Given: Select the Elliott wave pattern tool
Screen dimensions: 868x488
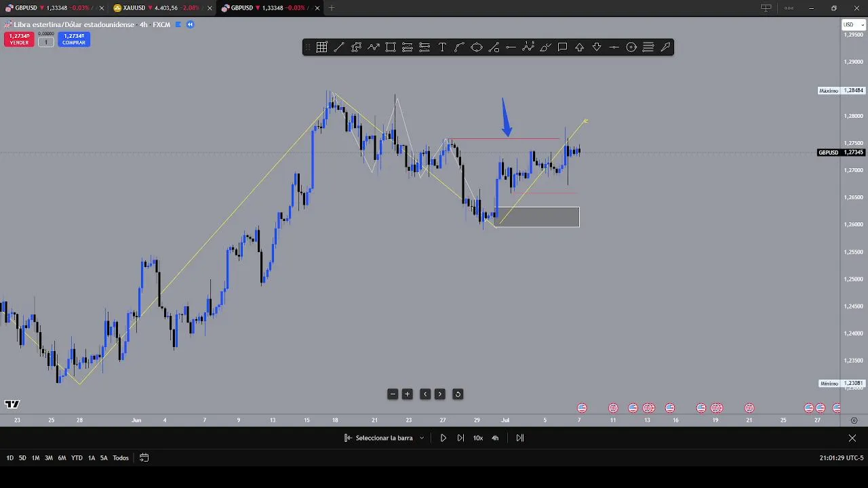Looking at the screenshot, I should click(528, 47).
